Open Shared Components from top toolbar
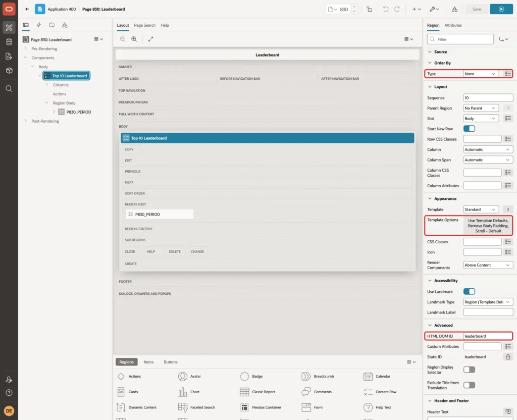The height and width of the screenshot is (420, 517). point(455,9)
